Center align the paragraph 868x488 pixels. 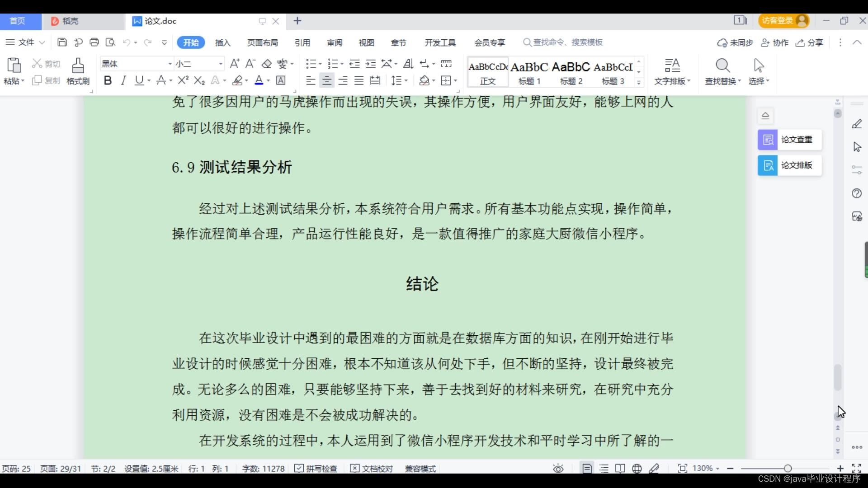[326, 80]
